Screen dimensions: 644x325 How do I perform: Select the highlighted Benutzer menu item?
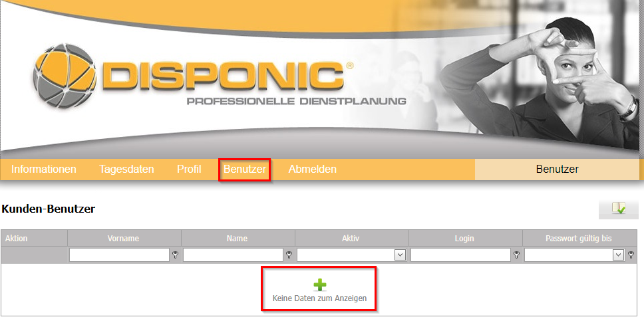pyautogui.click(x=244, y=169)
